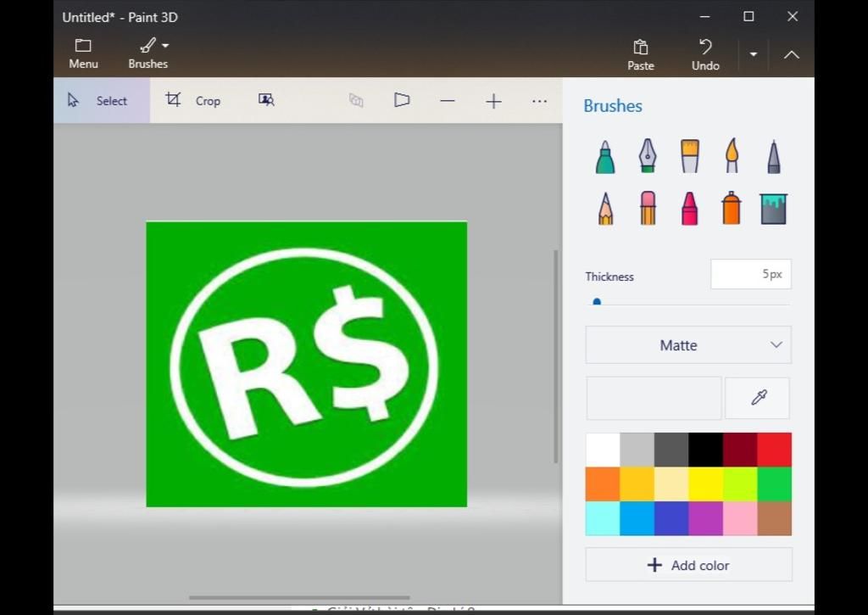Click the R$ canvas image
The width and height of the screenshot is (868, 615).
307,364
